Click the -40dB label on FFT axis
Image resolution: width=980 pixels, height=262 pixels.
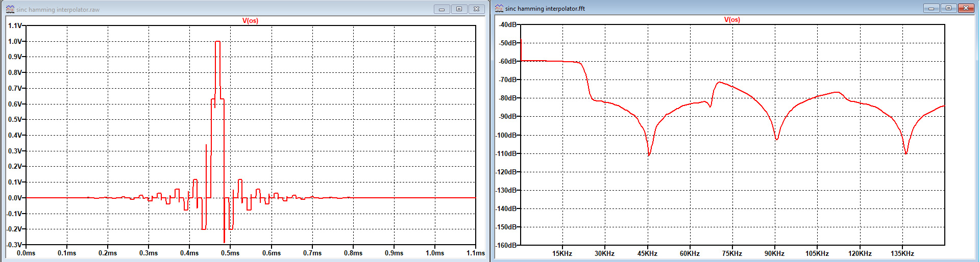tap(507, 24)
